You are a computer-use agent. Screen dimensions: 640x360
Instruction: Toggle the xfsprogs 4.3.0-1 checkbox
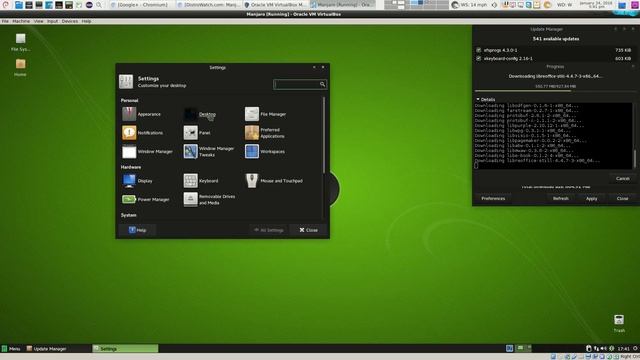(478, 50)
